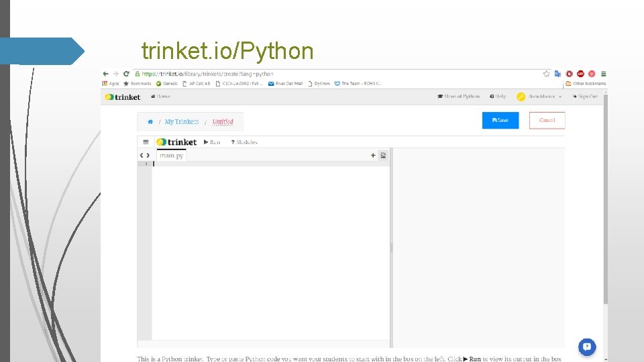Click the AdBlock extension icon
This screenshot has height=362, width=644.
point(580,74)
